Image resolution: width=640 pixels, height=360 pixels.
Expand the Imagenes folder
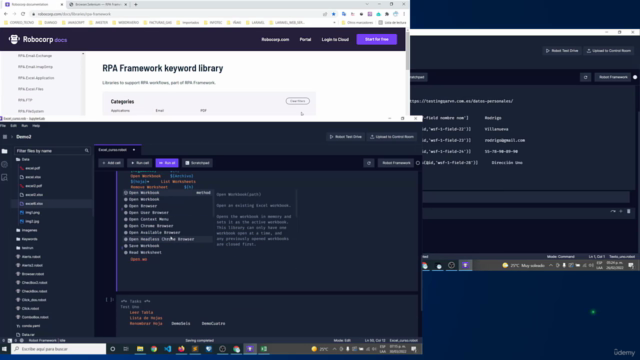pyautogui.click(x=27, y=230)
